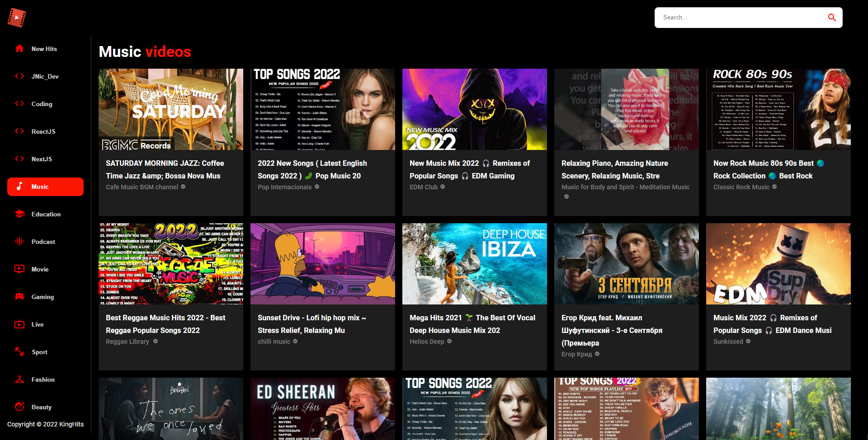Click the play icon next to Movie
The width and height of the screenshot is (868, 440).
coord(20,269)
